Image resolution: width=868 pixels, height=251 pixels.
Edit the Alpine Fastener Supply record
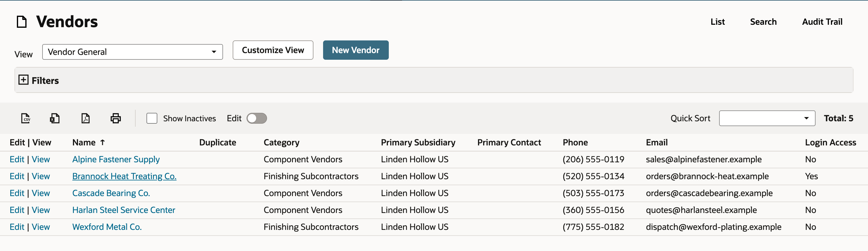(17, 159)
